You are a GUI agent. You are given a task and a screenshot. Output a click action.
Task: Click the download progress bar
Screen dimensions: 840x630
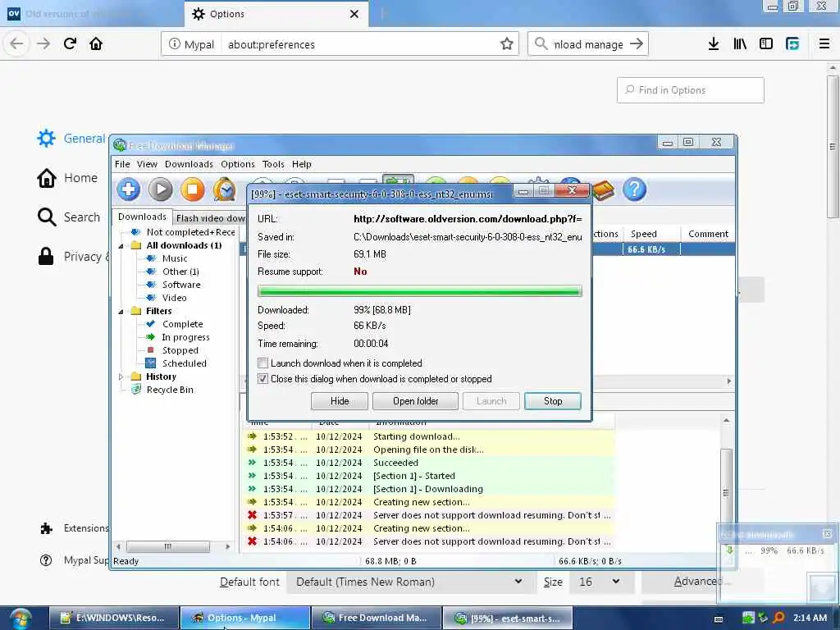point(419,291)
